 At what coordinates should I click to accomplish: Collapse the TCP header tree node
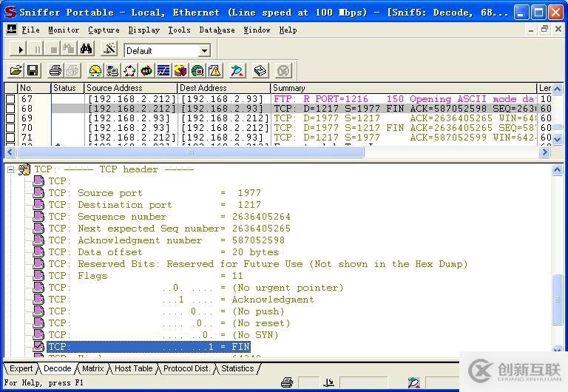11,169
